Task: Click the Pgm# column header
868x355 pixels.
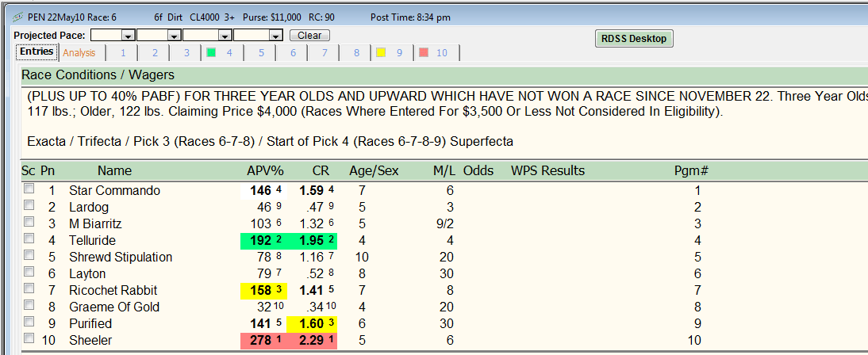Action: tap(691, 171)
